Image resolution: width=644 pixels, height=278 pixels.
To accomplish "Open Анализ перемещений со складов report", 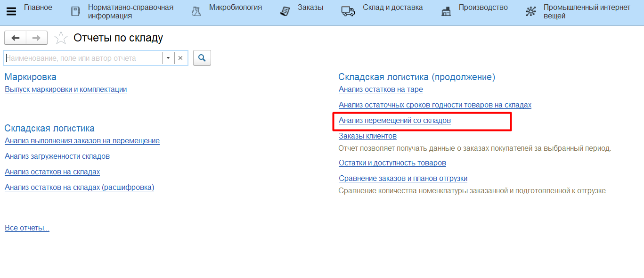I will 394,121.
